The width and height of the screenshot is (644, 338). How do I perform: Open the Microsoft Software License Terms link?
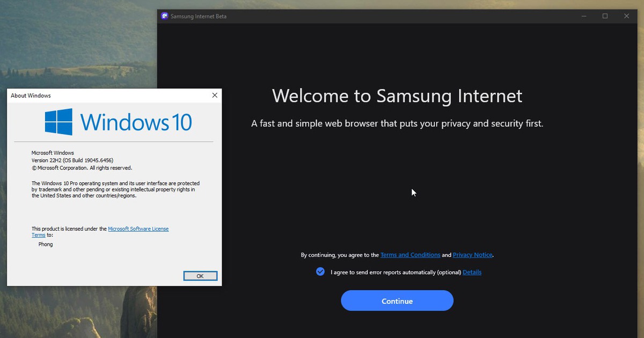pyautogui.click(x=138, y=229)
